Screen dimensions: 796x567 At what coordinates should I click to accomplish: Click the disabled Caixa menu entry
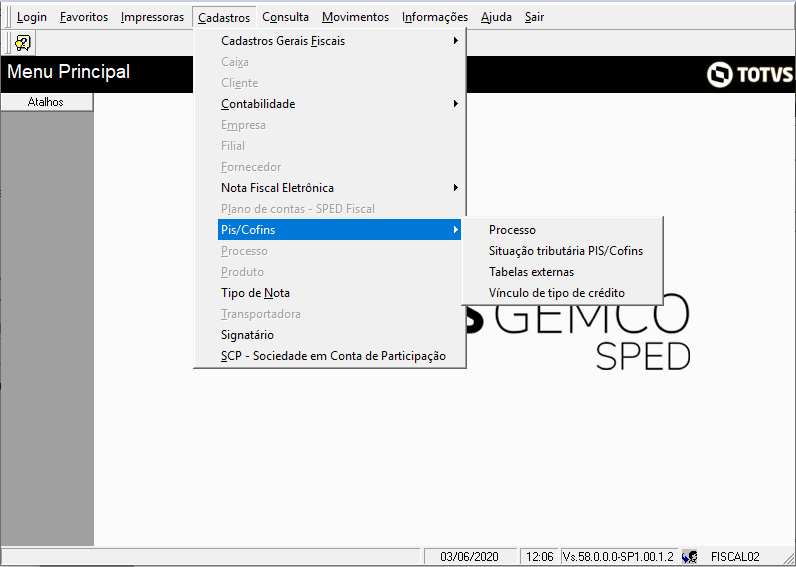(x=339, y=62)
